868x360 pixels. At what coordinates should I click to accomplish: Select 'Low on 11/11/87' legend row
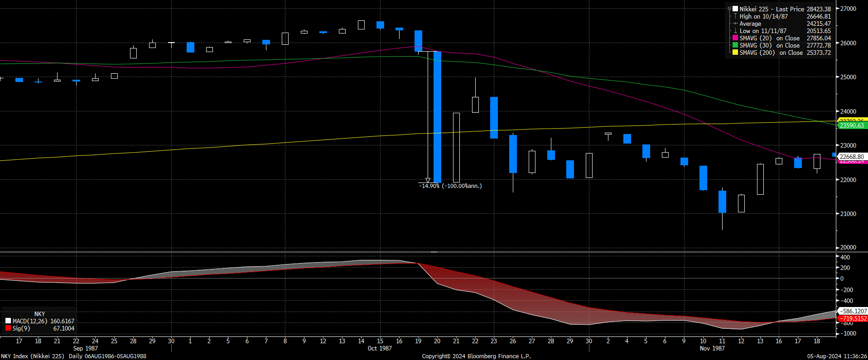(x=763, y=31)
